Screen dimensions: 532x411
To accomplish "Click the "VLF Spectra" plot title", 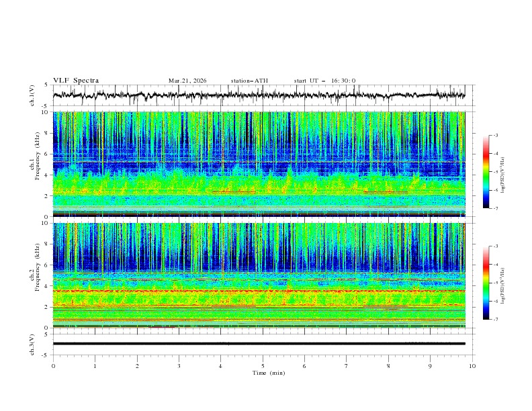I will (76, 81).
